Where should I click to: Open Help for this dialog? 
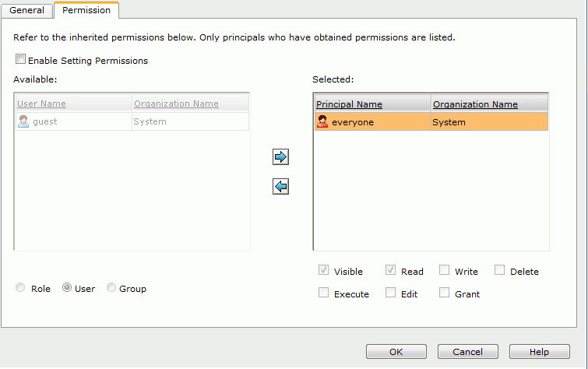[x=539, y=352]
